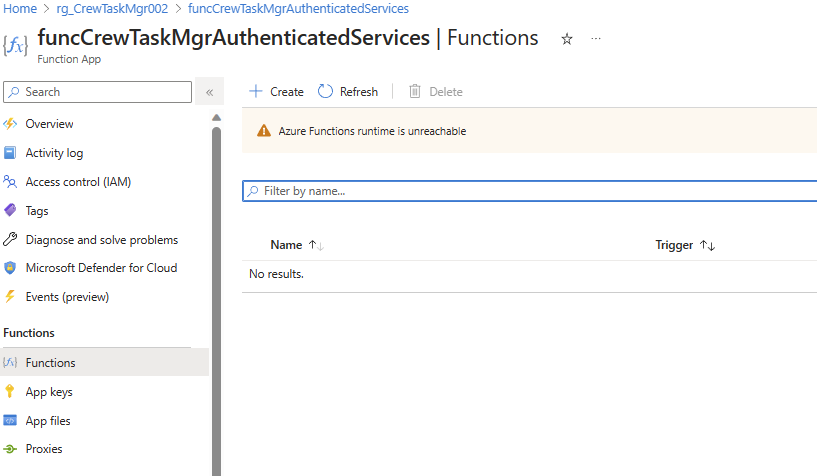The image size is (817, 476).
Task: Click the Access control people icon
Action: tap(10, 182)
